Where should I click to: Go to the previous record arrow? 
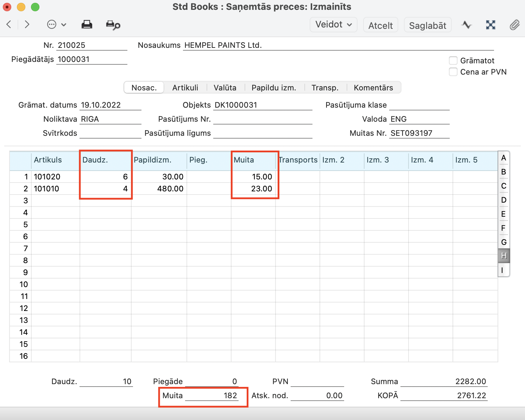click(x=9, y=25)
